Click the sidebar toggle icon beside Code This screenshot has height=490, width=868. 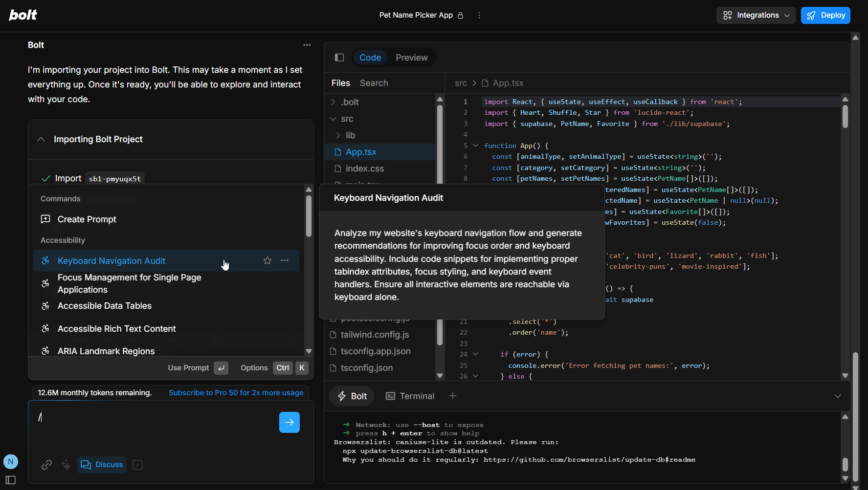pos(339,57)
